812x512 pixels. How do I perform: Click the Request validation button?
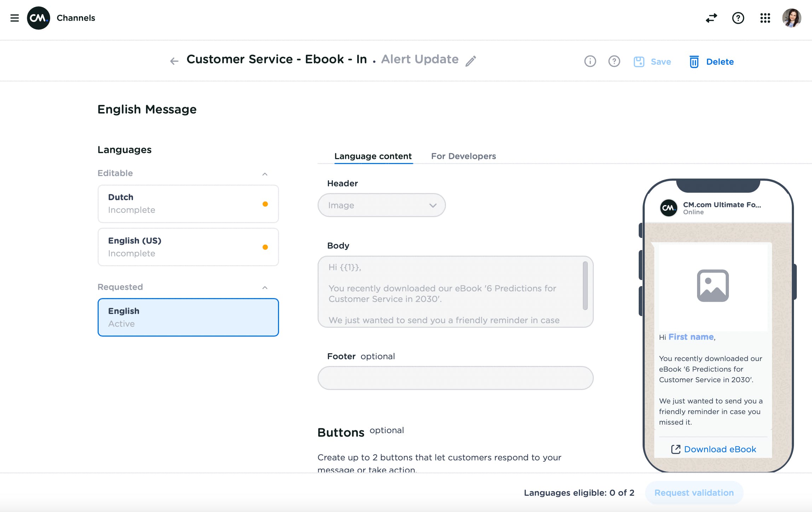pyautogui.click(x=694, y=493)
